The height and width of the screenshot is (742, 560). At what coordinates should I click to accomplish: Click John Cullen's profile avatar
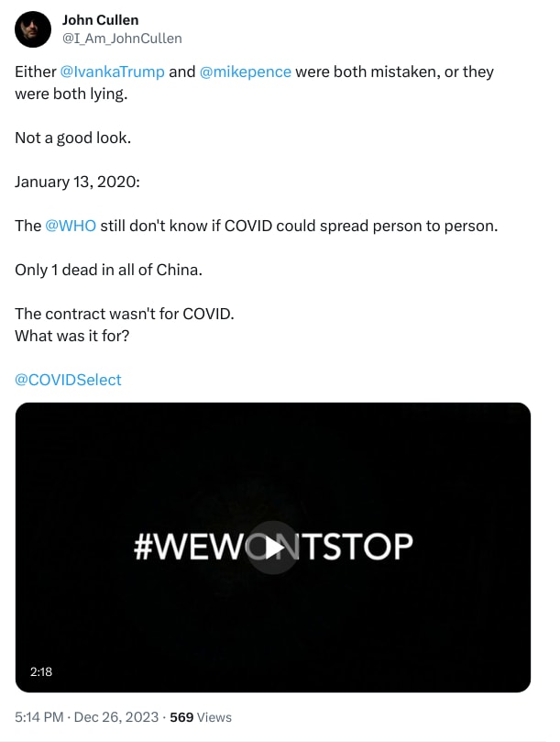(33, 29)
